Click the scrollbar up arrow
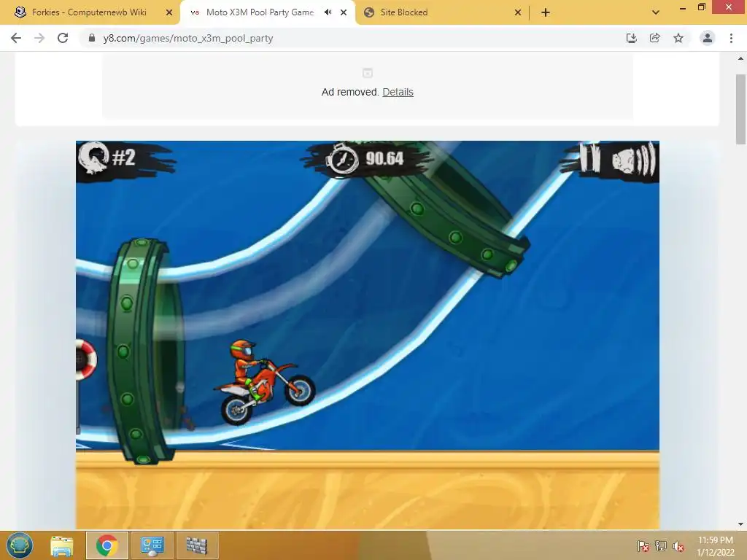 740,58
